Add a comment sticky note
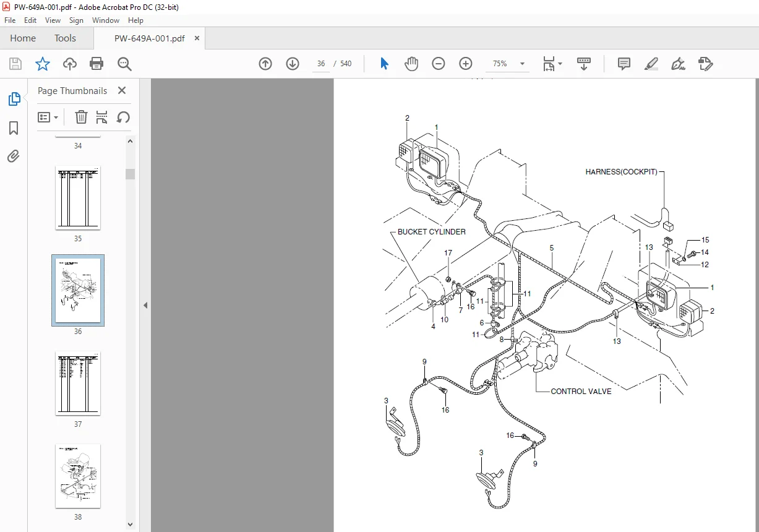Viewport: 759px width, 532px height. coord(624,64)
